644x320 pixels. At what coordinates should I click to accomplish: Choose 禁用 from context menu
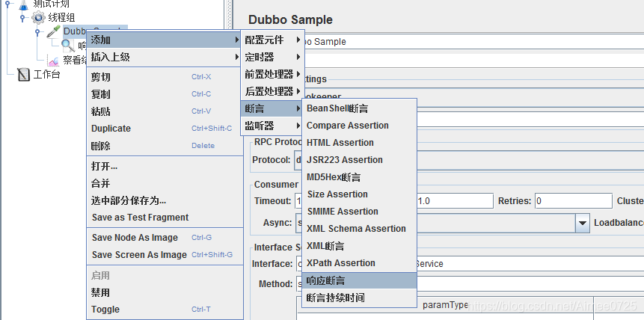(165, 292)
